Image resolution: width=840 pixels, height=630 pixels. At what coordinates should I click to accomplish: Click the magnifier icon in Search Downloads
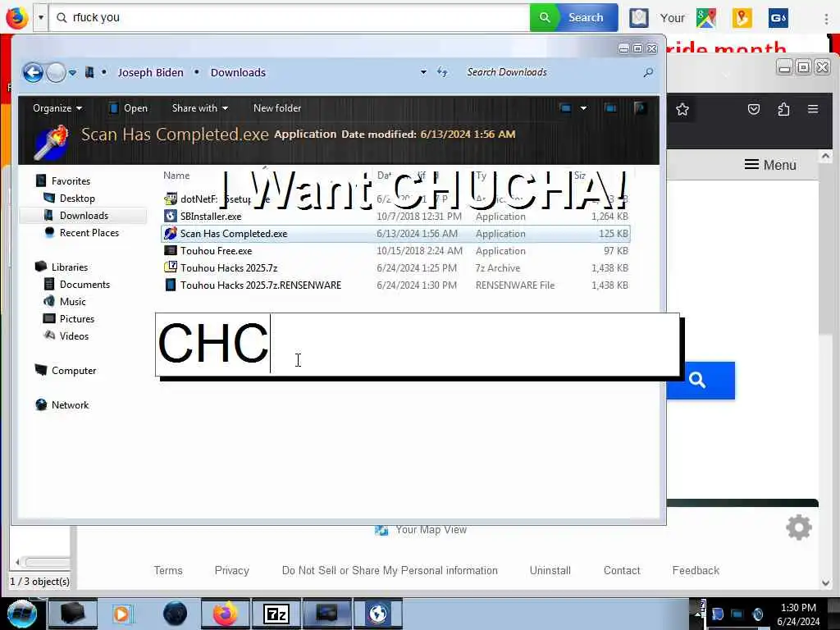pyautogui.click(x=648, y=72)
